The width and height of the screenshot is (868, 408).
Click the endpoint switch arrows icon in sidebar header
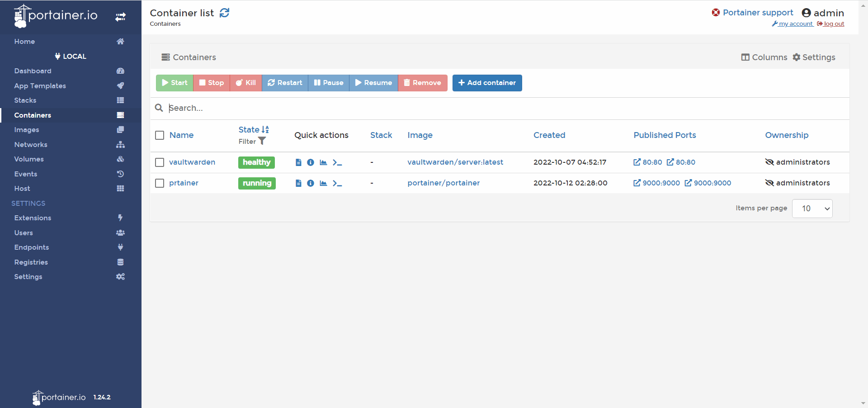pyautogui.click(x=120, y=17)
